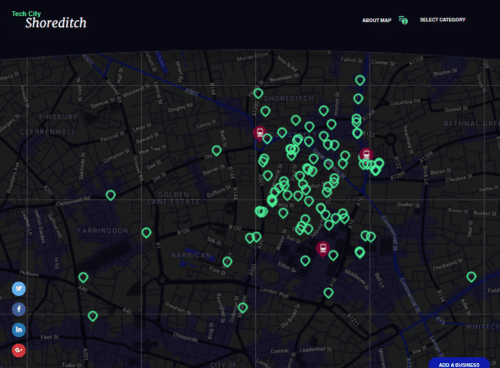Click the green pin above the Fleet St label

93,316
